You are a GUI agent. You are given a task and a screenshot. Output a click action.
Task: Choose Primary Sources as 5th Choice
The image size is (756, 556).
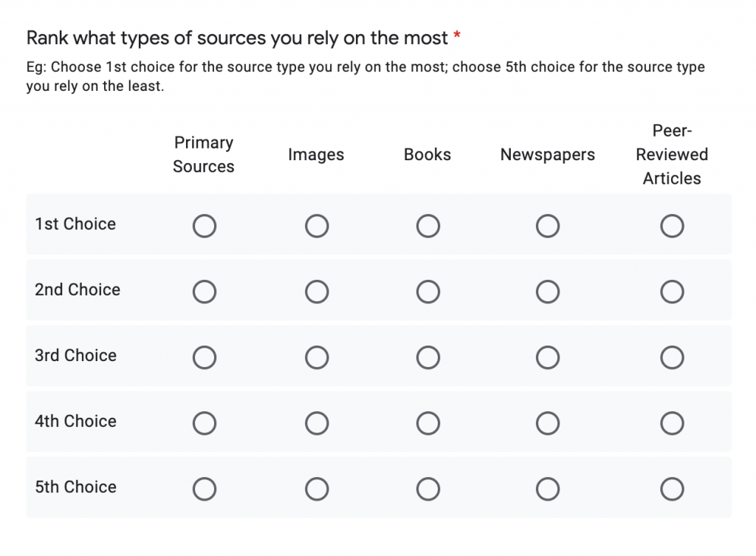point(205,489)
